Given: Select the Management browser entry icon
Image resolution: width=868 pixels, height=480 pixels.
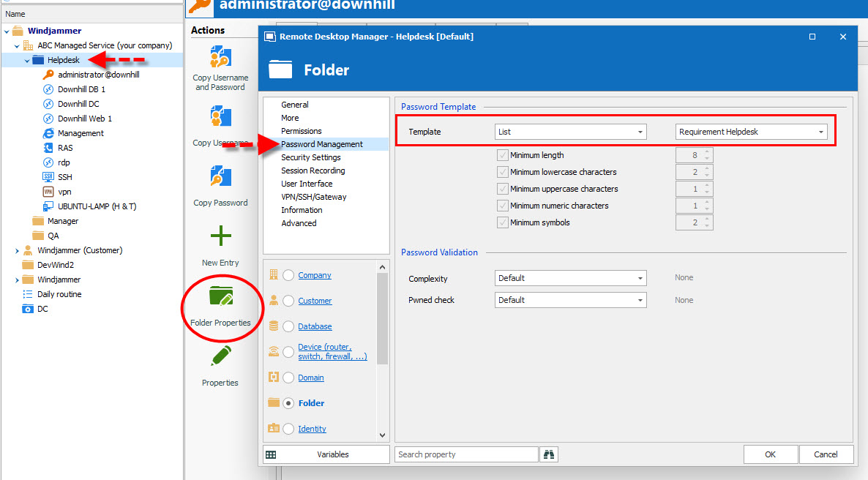Looking at the screenshot, I should (x=48, y=133).
